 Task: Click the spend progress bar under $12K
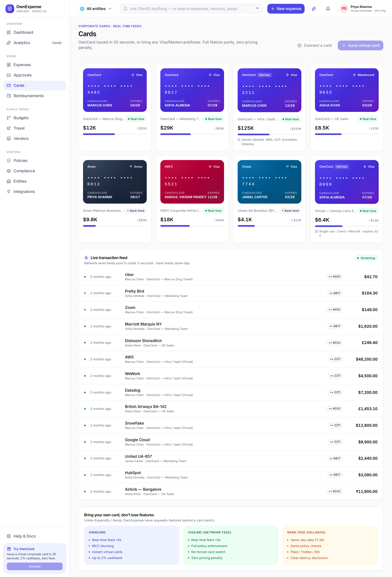coord(115,134)
